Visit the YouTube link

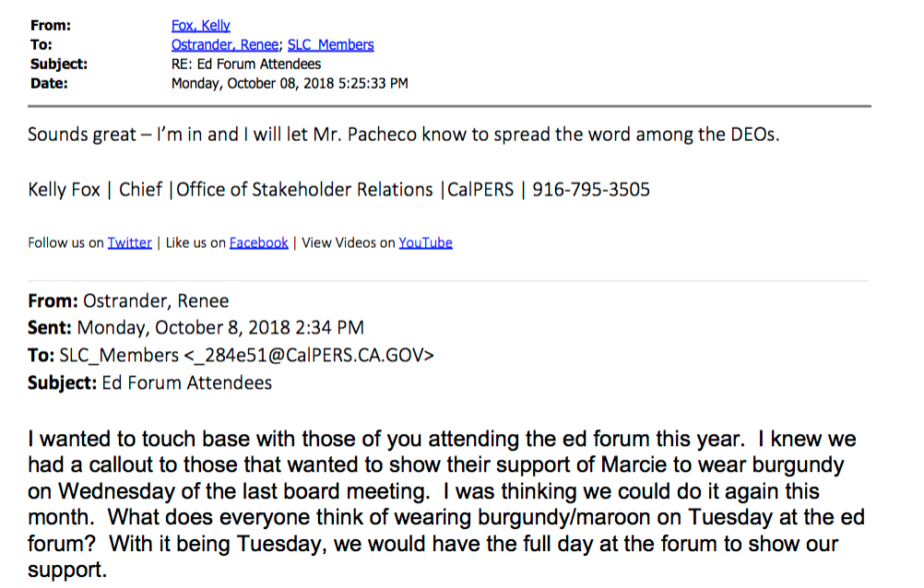(425, 242)
